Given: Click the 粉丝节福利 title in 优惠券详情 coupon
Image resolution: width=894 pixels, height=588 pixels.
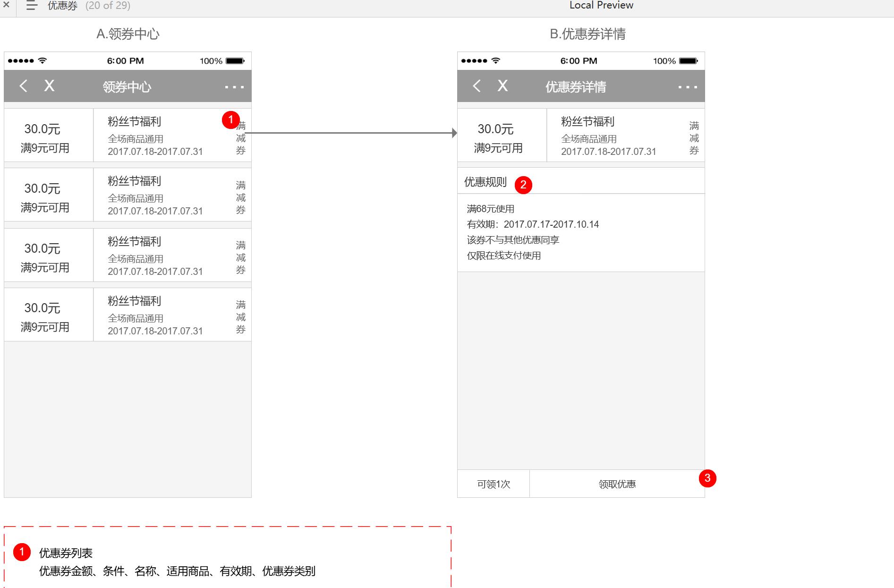Looking at the screenshot, I should [x=587, y=121].
